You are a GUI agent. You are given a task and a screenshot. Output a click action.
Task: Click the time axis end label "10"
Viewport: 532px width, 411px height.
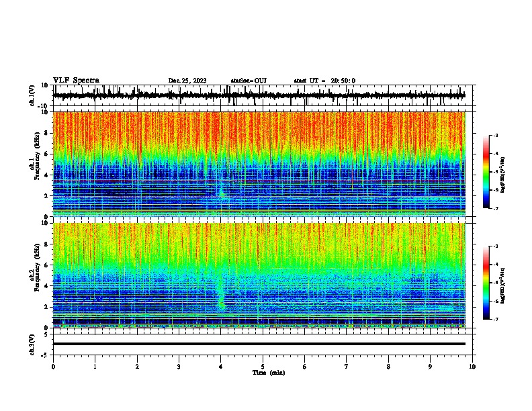click(x=472, y=367)
